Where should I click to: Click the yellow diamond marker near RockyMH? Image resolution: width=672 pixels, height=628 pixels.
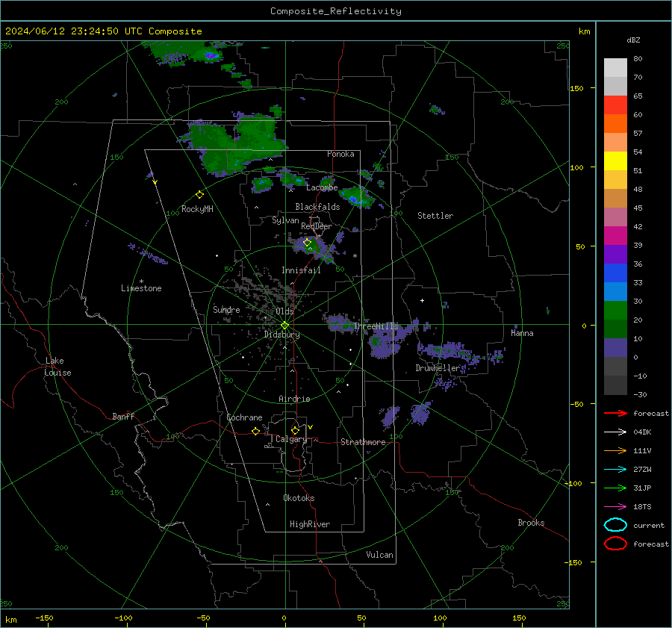click(199, 195)
